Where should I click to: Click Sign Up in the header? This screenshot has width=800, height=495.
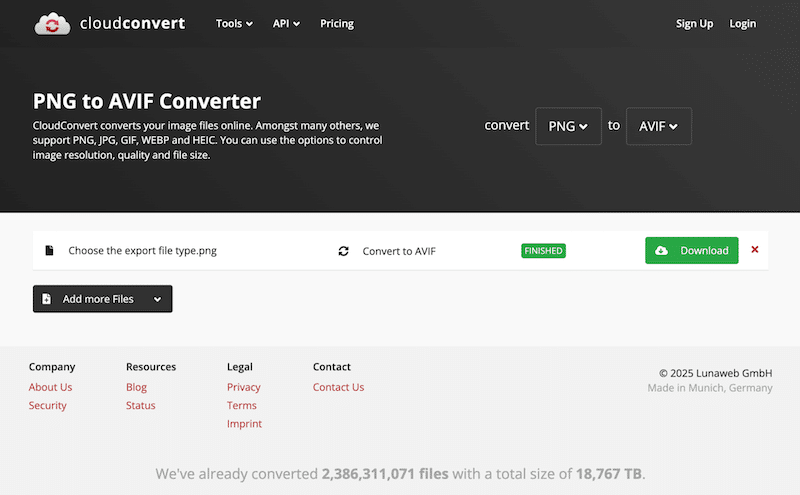[694, 23]
